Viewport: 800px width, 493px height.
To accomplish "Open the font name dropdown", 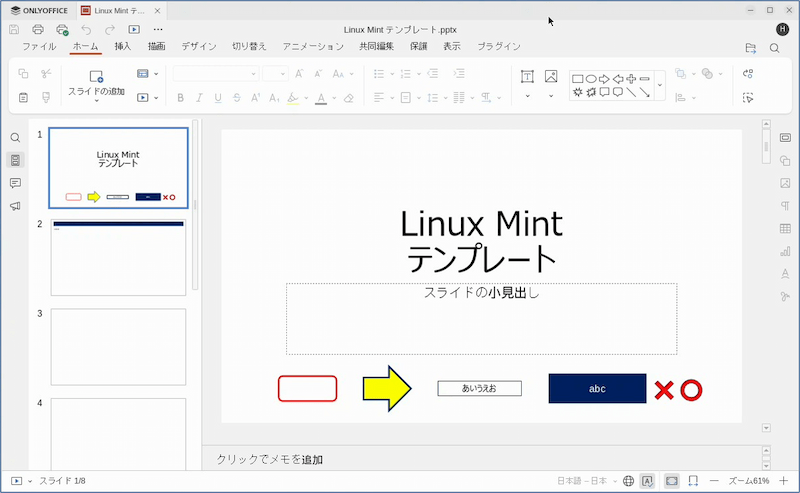I will pos(253,74).
